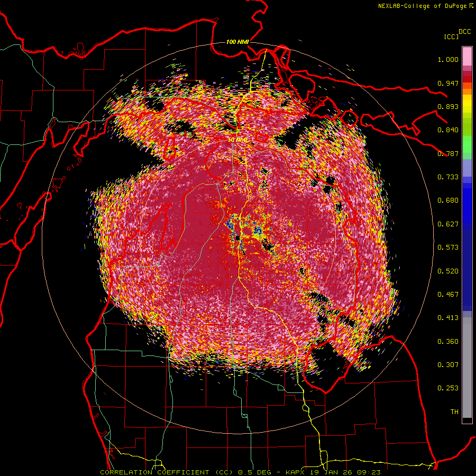Click the 0.893 scale value
This screenshot has height=476, width=476.
448,106
